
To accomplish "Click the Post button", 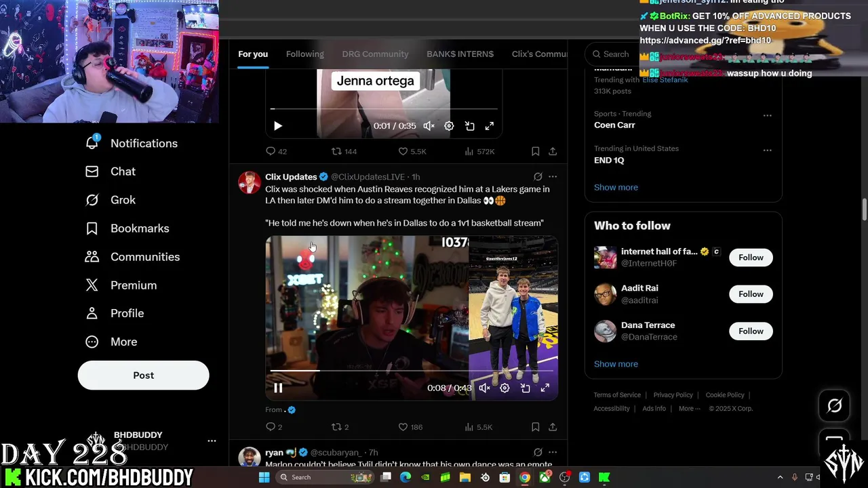I will click(143, 375).
